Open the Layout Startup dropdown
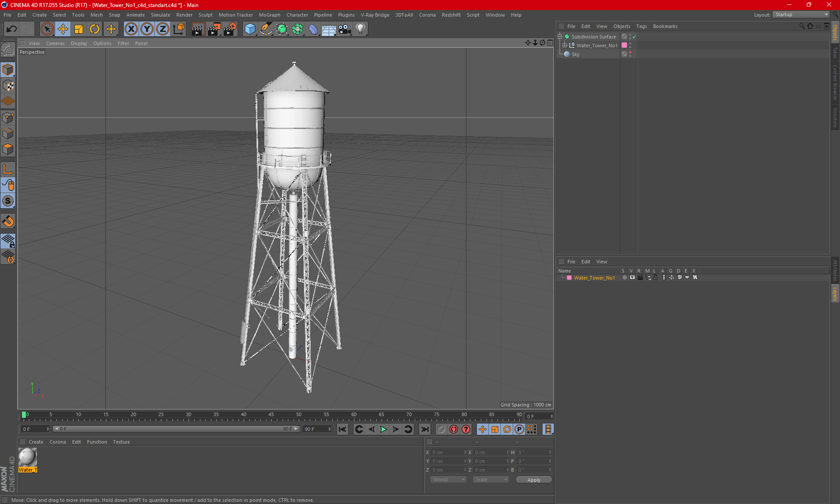The height and width of the screenshot is (504, 840). click(801, 14)
